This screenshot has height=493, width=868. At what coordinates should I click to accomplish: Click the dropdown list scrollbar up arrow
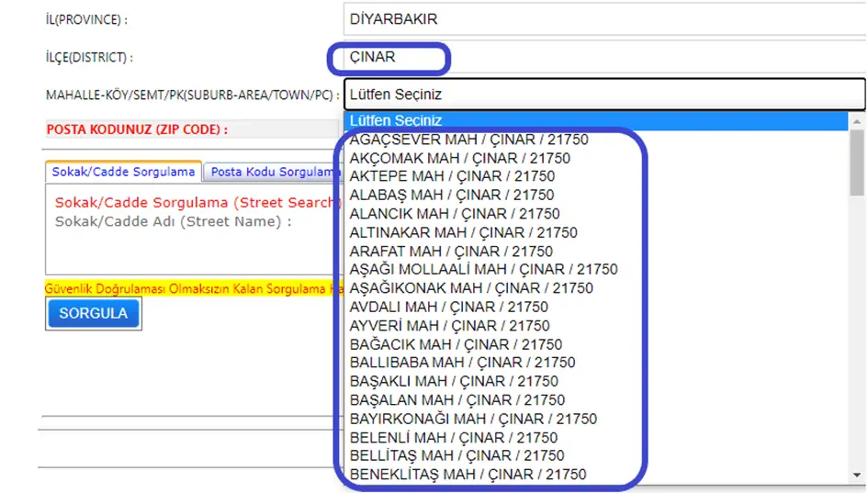(x=857, y=120)
